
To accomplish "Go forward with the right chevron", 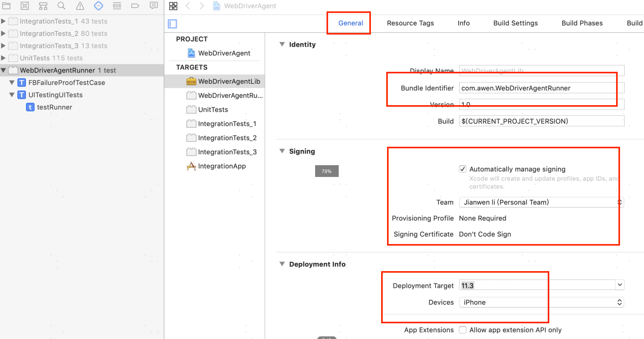I will pos(202,6).
